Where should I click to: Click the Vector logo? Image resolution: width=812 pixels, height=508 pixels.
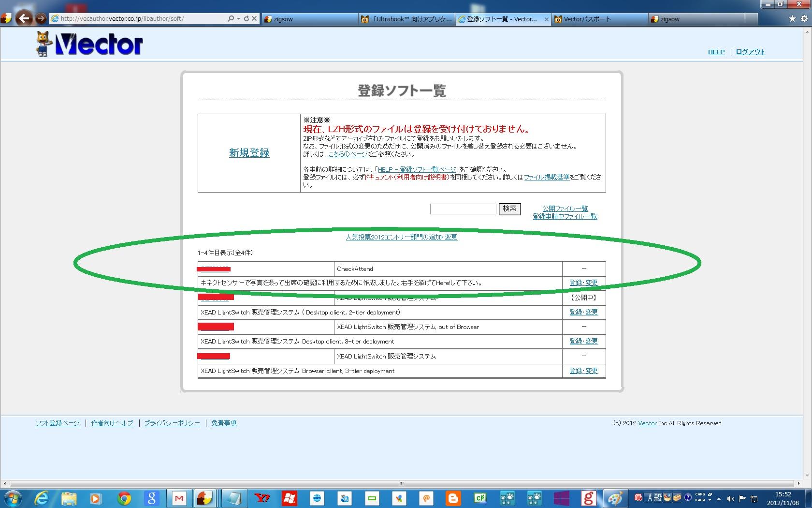[90, 45]
